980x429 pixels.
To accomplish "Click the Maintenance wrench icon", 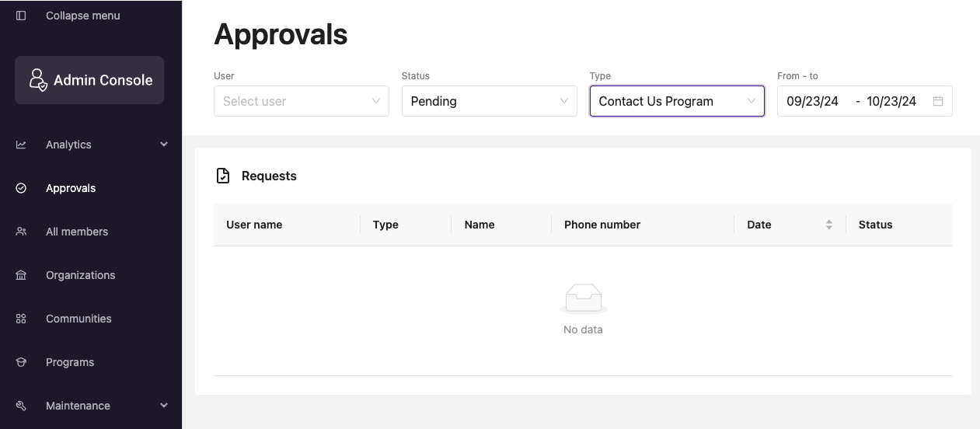I will (x=21, y=406).
